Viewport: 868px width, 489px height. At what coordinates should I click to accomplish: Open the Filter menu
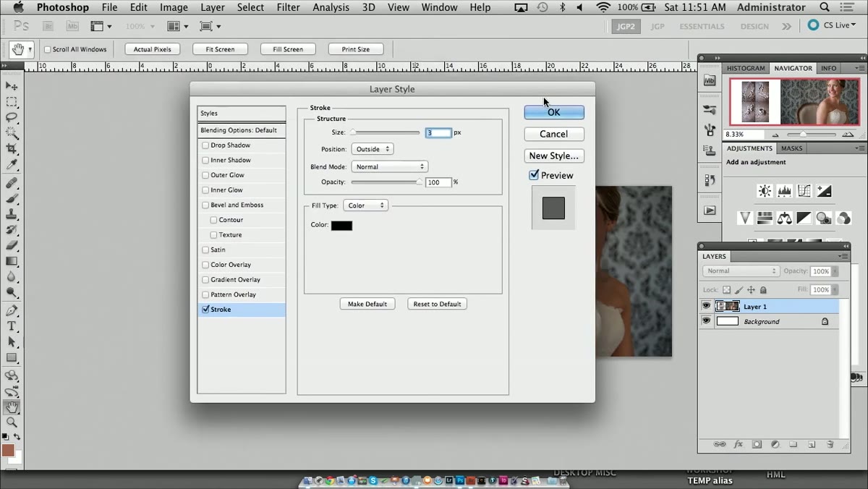click(288, 7)
